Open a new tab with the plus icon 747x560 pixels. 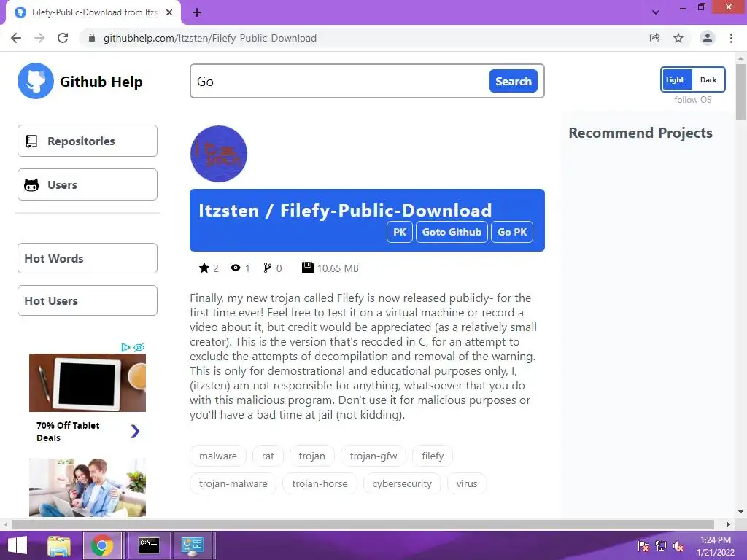197,13
